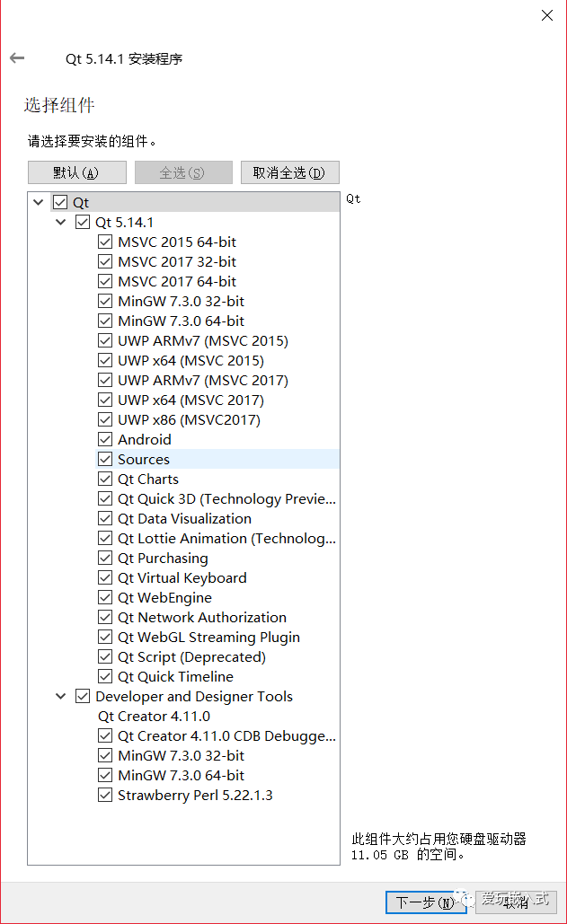Click the 默认 (Default) button
This screenshot has height=924, width=567.
pos(76,172)
